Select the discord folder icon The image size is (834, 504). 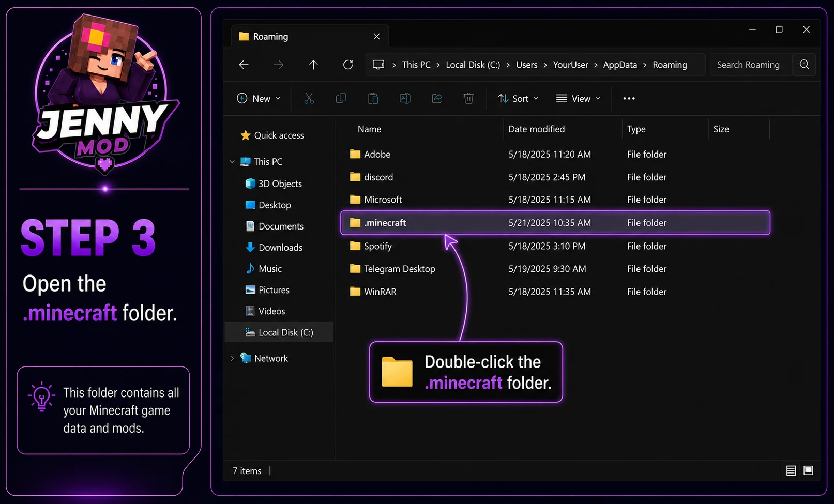[x=355, y=177]
